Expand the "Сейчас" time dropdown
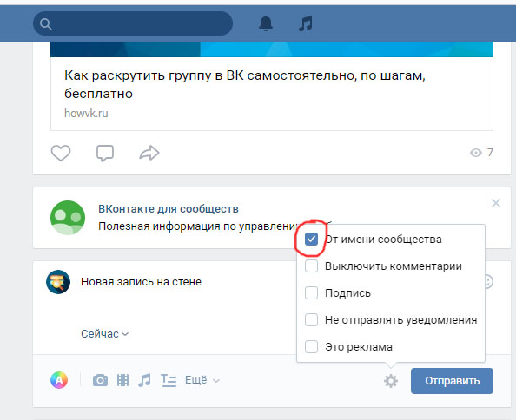 point(104,334)
